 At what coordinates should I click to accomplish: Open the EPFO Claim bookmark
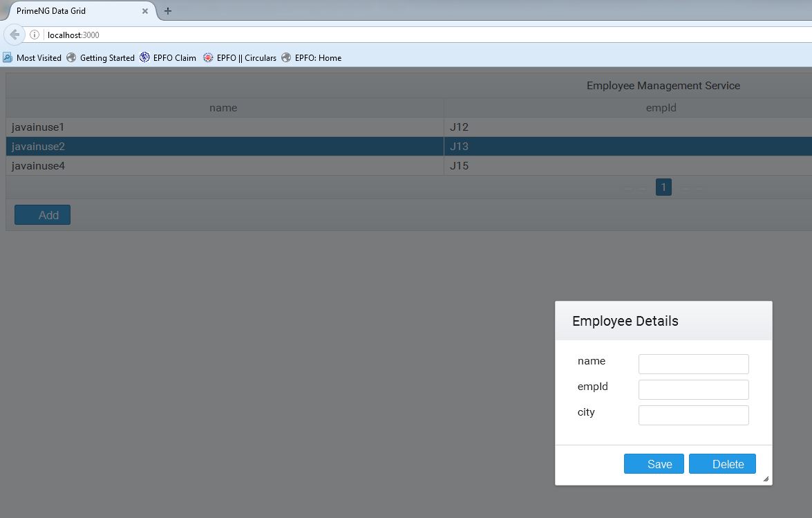point(168,57)
